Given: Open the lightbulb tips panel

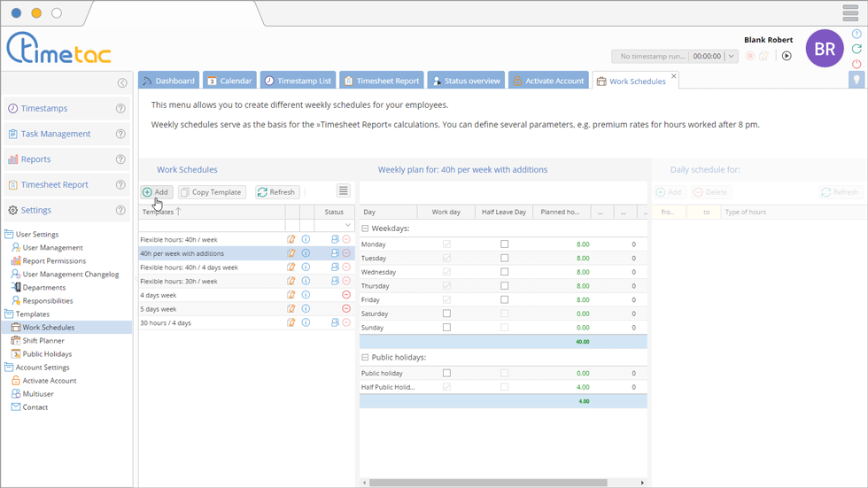Looking at the screenshot, I should pos(856,80).
